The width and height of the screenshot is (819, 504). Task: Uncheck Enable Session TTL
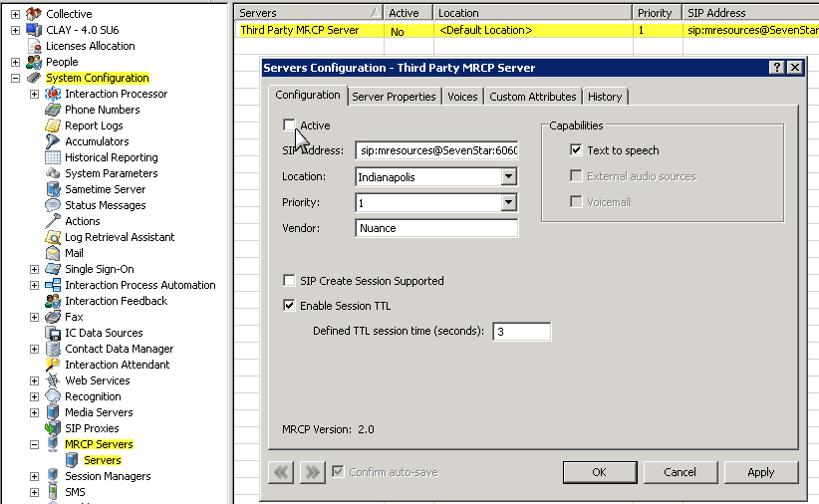[290, 306]
